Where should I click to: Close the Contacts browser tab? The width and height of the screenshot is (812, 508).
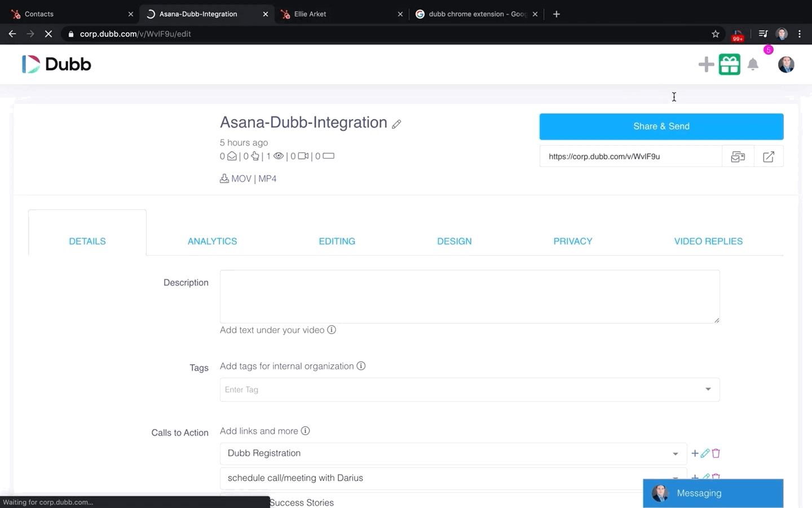(x=131, y=14)
